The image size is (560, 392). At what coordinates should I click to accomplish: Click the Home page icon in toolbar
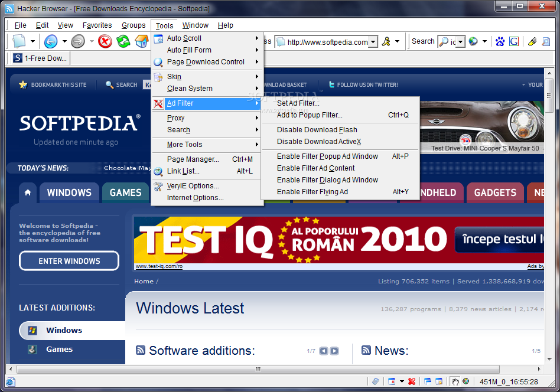tap(141, 41)
